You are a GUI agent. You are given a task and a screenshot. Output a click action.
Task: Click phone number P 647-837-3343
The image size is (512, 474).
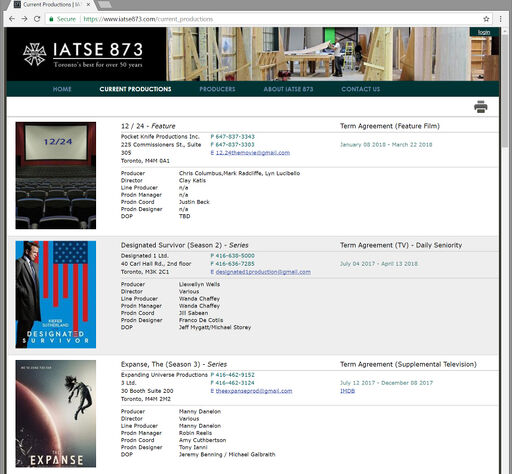pyautogui.click(x=233, y=137)
